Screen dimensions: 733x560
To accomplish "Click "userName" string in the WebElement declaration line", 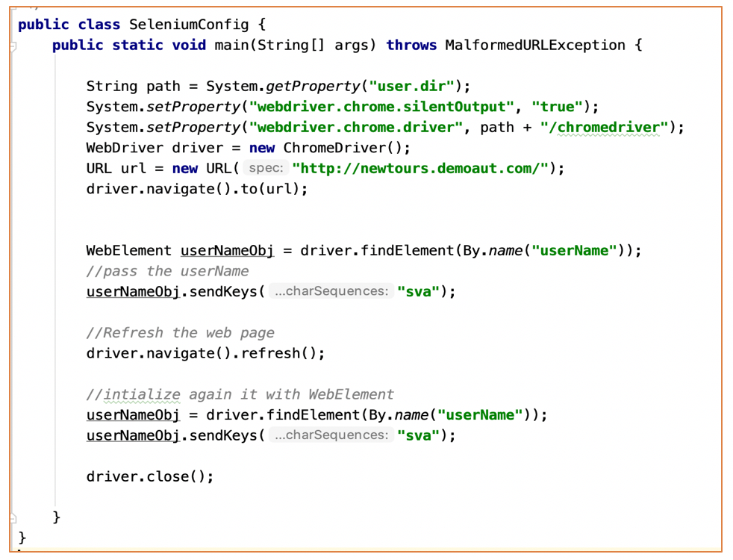I will pyautogui.click(x=575, y=251).
